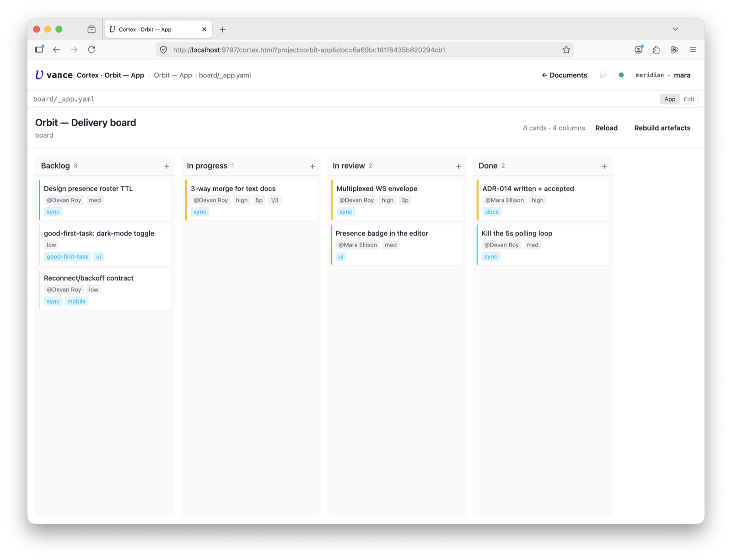This screenshot has width=732, height=560.
Task: Switch to Edit view mode
Action: 689,99
